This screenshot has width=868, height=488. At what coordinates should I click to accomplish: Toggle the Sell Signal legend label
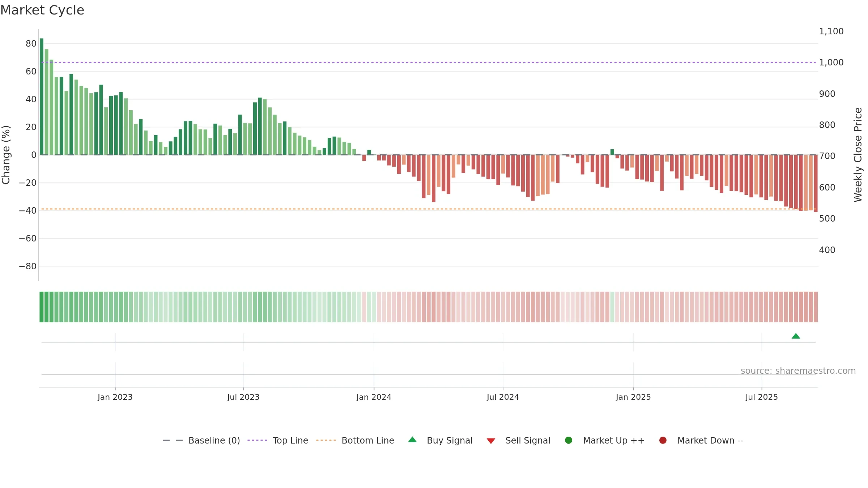point(528,441)
